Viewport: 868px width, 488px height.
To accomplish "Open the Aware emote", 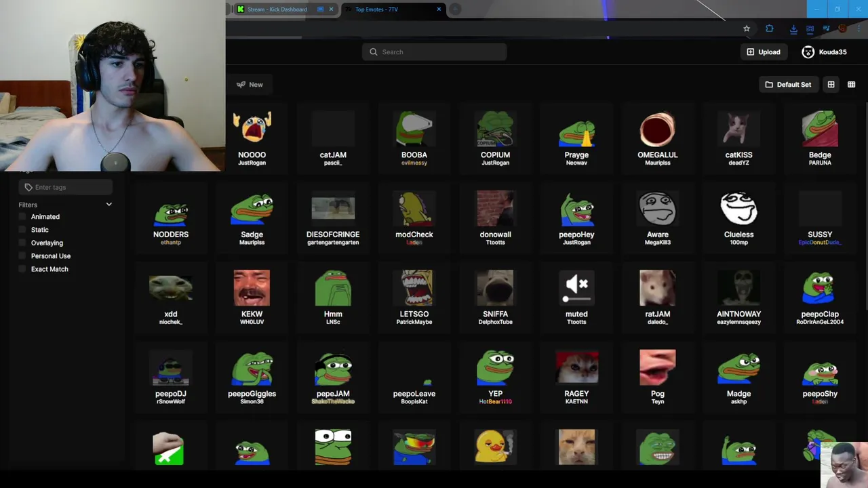I will click(657, 218).
